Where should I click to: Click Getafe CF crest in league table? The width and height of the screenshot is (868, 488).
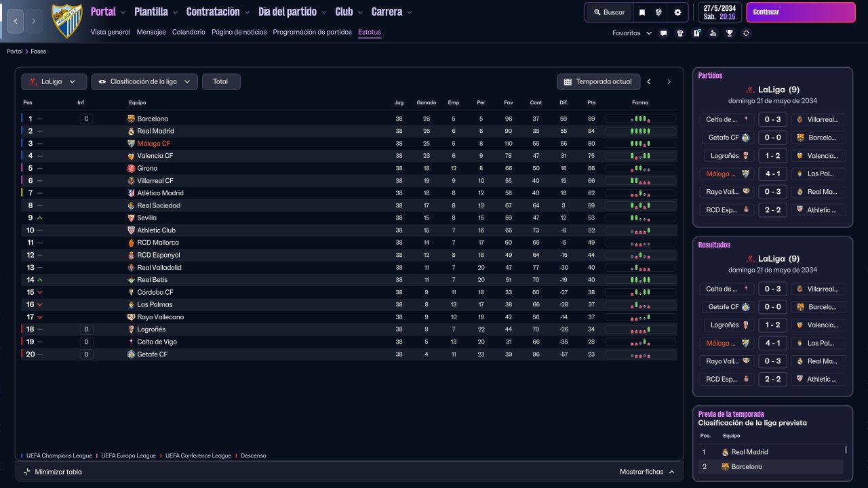click(132, 354)
